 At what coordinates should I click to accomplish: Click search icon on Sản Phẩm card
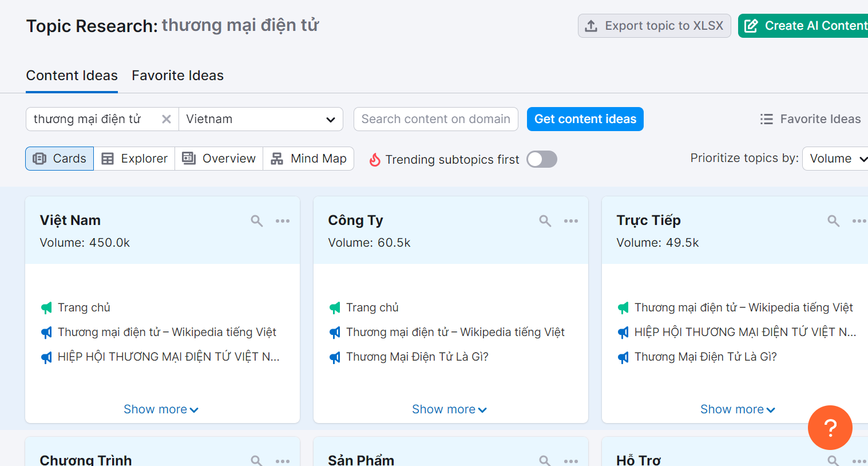545,460
